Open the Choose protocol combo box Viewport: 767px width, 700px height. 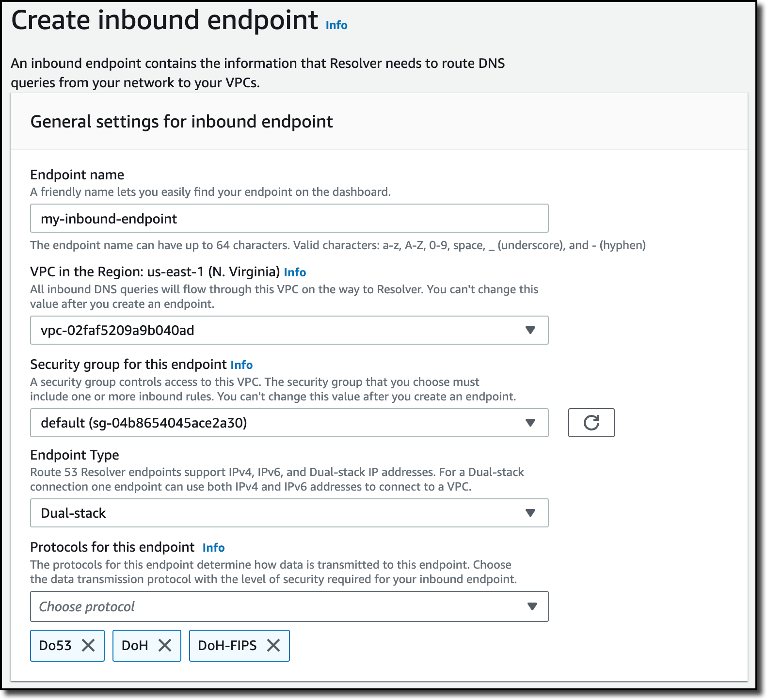click(x=289, y=606)
